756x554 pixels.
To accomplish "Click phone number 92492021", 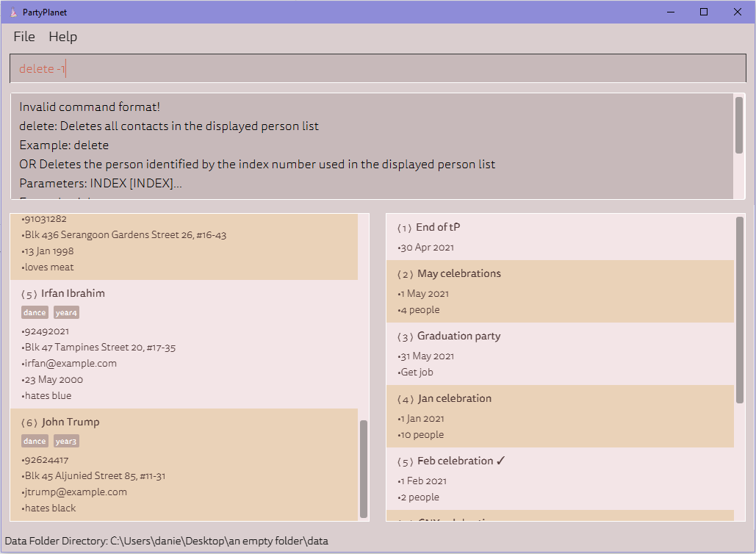I will click(x=46, y=331).
